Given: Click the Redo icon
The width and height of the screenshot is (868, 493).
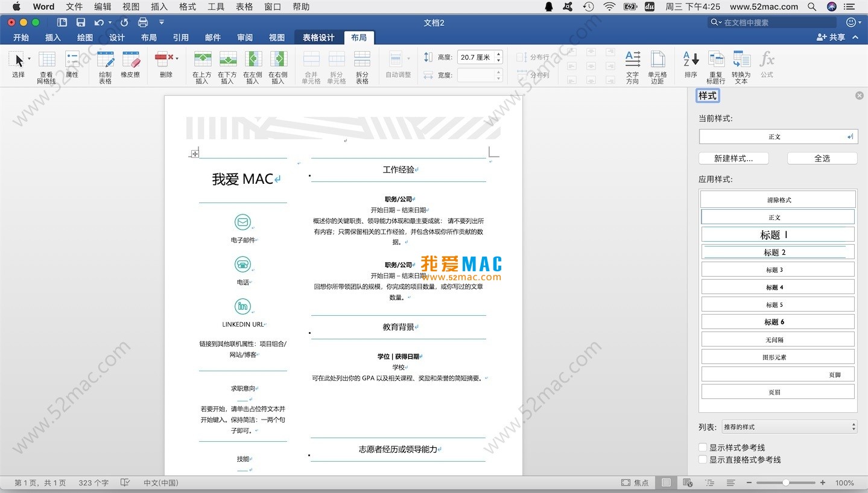Looking at the screenshot, I should tap(124, 22).
